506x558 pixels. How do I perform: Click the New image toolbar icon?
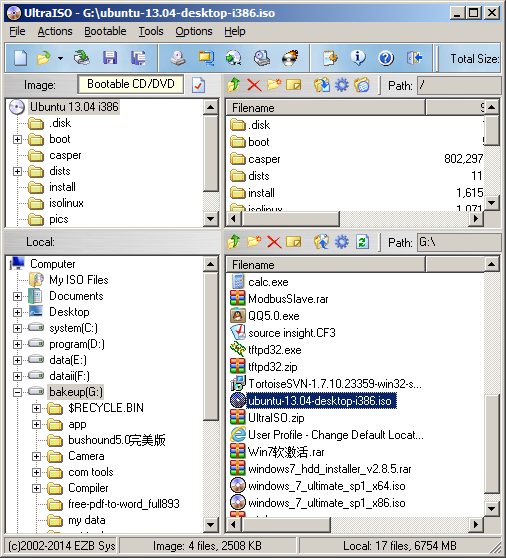[20, 58]
